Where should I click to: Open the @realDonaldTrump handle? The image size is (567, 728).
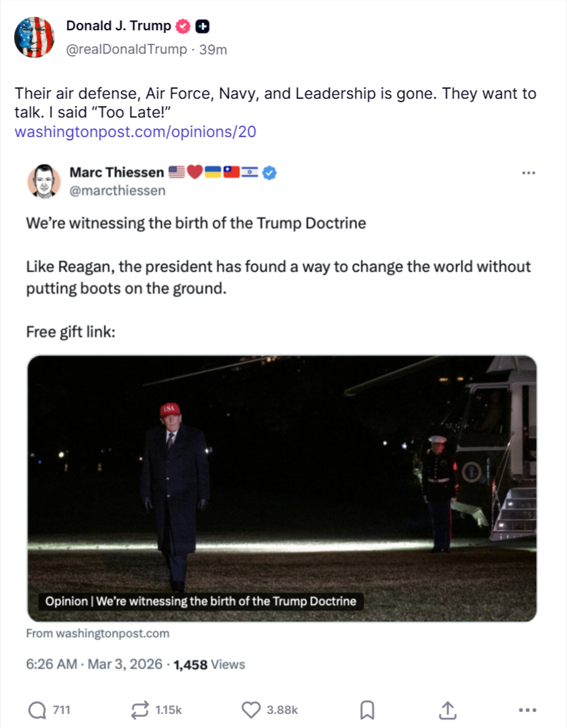[x=127, y=50]
